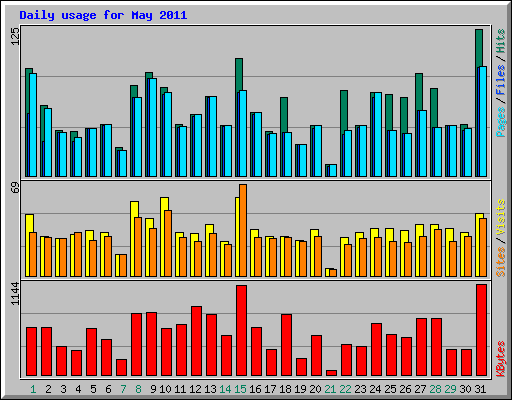
Task: Click day 23 on the x-axis
Action: tap(360, 389)
